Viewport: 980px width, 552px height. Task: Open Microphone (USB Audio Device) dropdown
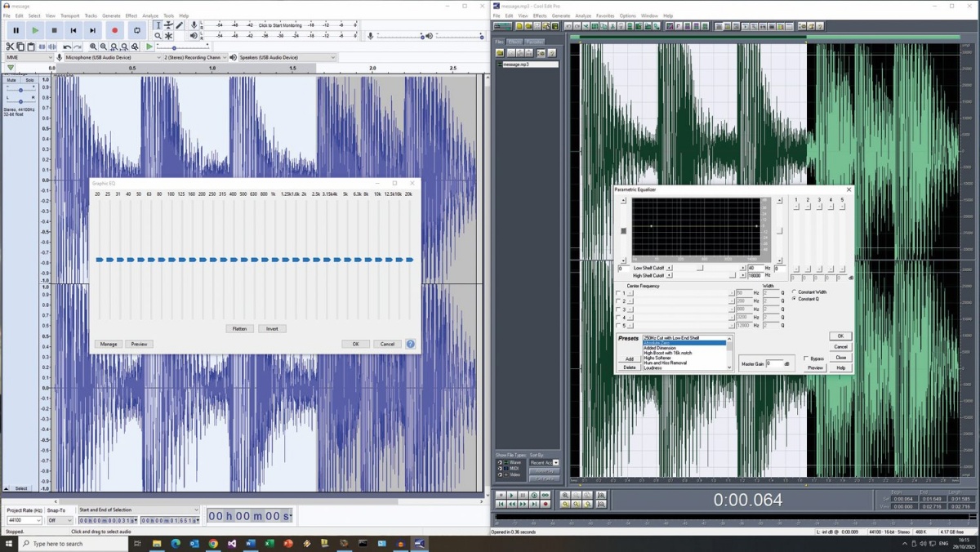click(x=112, y=57)
